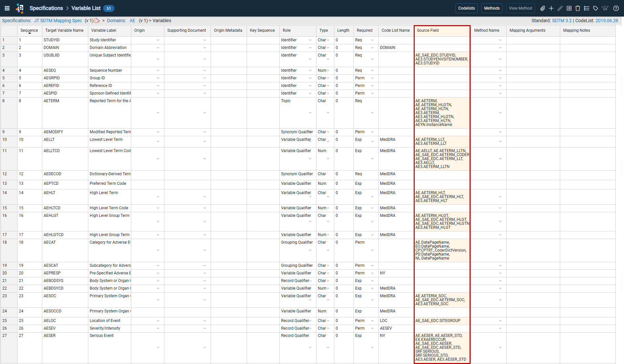Open the Required dropdown for AEREFID
624x364 pixels.
[372, 86]
